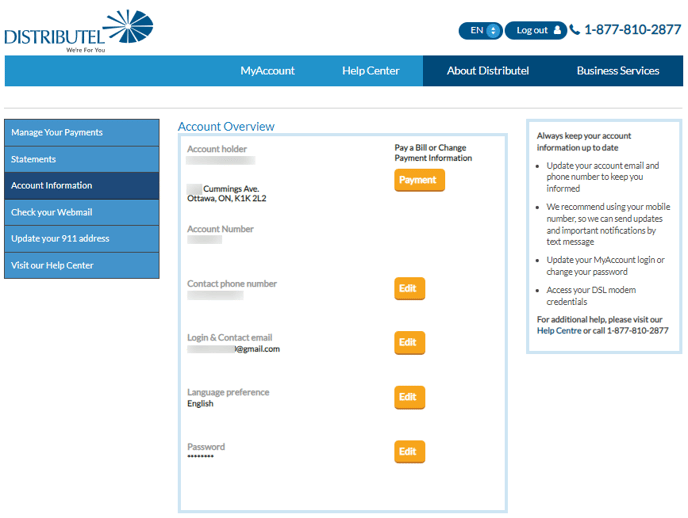
Task: Click the Account Overview heading
Action: (x=226, y=127)
